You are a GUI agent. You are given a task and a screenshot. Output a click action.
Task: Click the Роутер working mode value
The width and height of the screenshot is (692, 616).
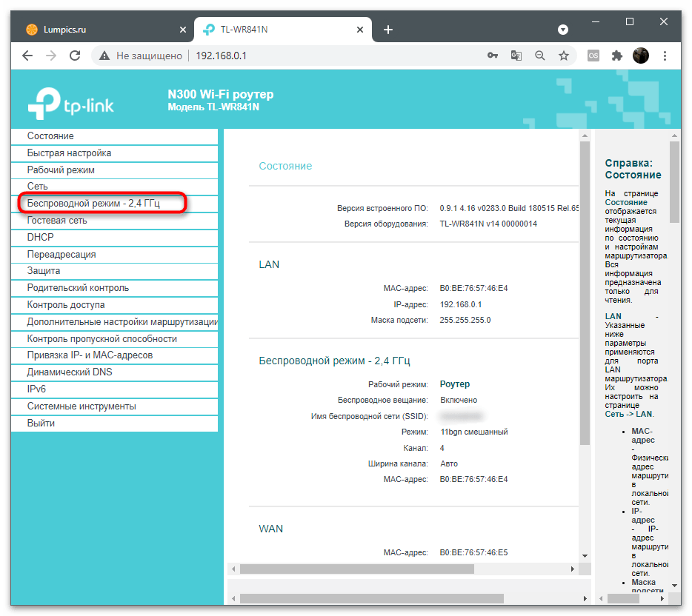[455, 384]
